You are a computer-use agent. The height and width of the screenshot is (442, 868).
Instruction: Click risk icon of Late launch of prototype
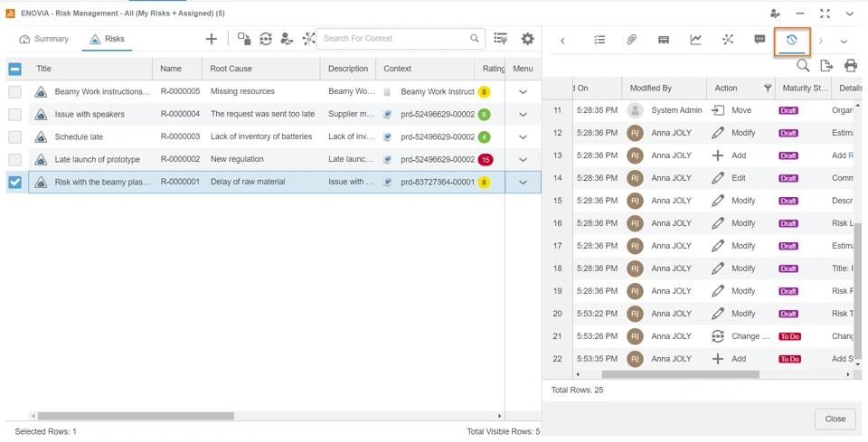click(41, 159)
